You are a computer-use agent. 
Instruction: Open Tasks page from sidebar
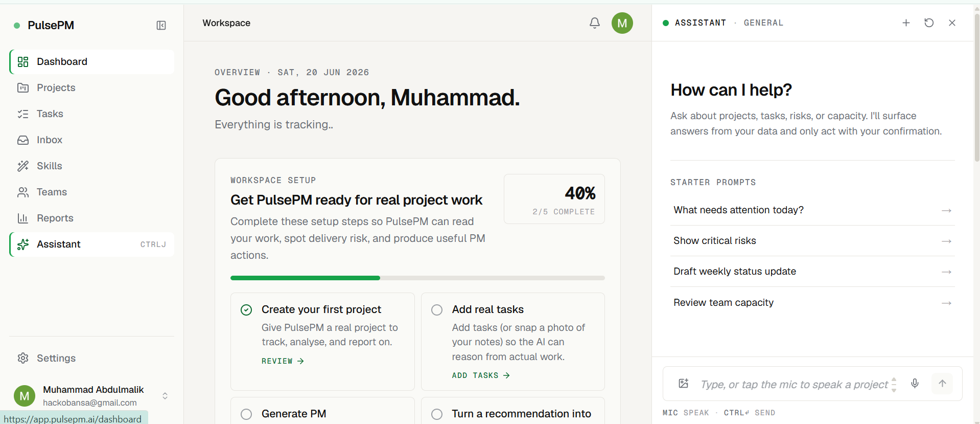pyautogui.click(x=92, y=114)
